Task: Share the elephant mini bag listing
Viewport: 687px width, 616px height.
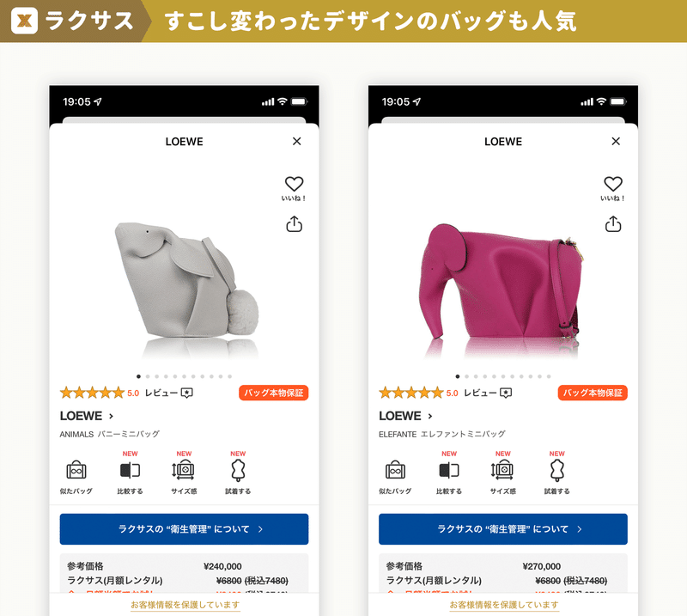Action: (x=613, y=224)
